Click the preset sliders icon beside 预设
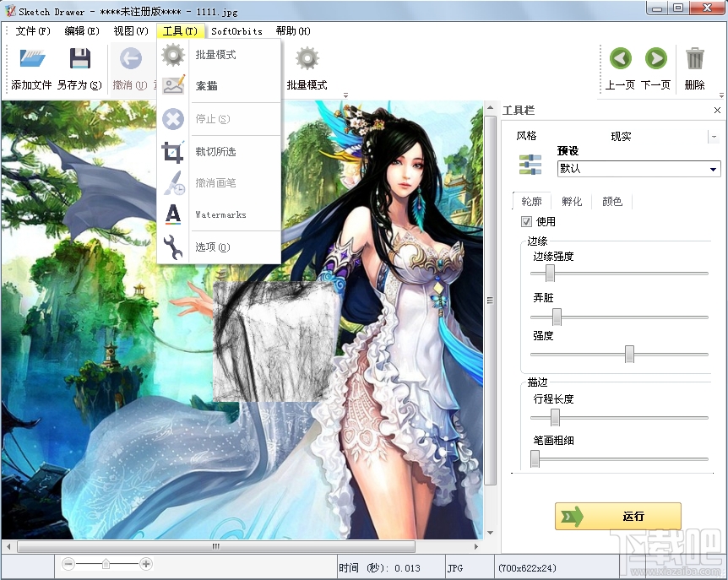Image resolution: width=728 pixels, height=580 pixels. tap(530, 165)
